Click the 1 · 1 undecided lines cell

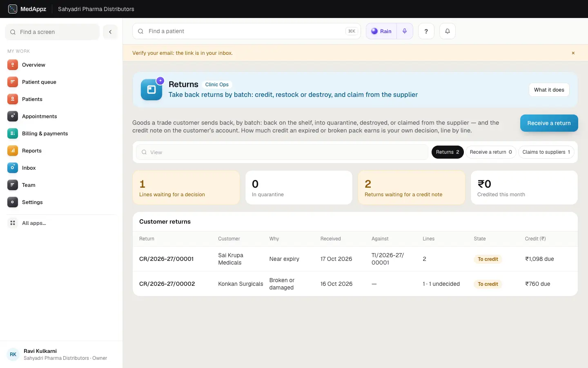441,284
